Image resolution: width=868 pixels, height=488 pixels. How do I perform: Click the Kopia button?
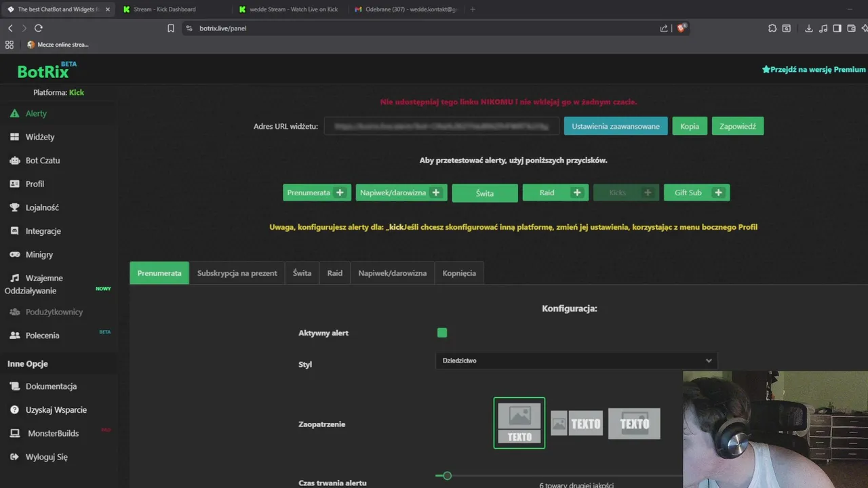click(690, 126)
